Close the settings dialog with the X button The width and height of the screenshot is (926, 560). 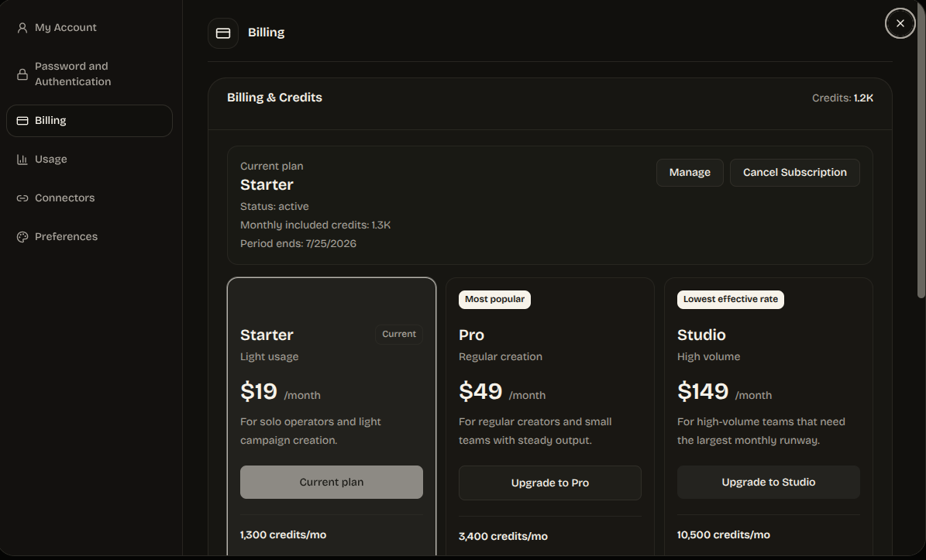(x=900, y=23)
